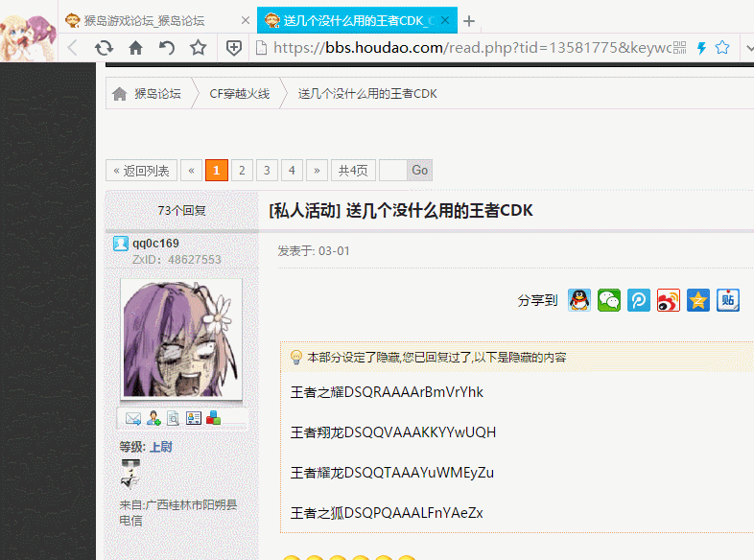This screenshot has height=560, width=754.
Task: Click the ZxID: 48627553 text
Action: (x=177, y=260)
